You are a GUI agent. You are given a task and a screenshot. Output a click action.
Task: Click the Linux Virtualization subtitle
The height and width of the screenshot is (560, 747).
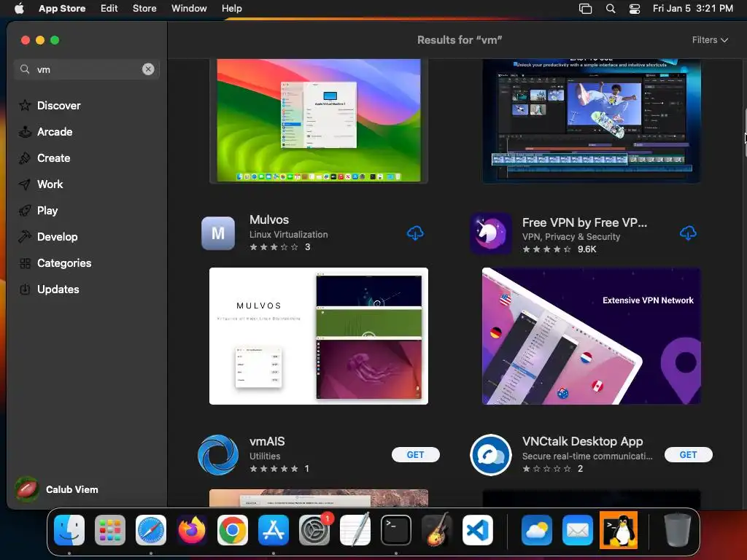coord(289,234)
